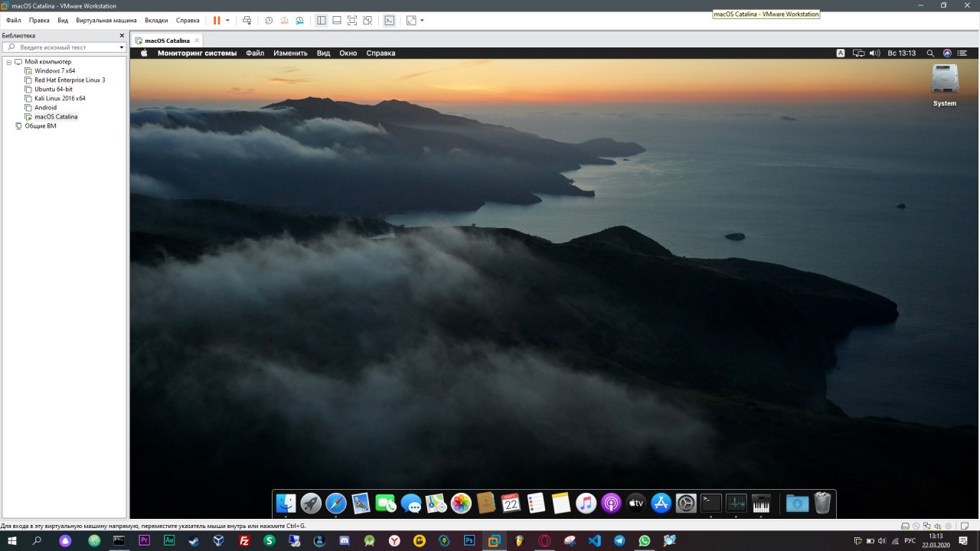Select Общие ВМ in the library
980x551 pixels.
coord(41,126)
